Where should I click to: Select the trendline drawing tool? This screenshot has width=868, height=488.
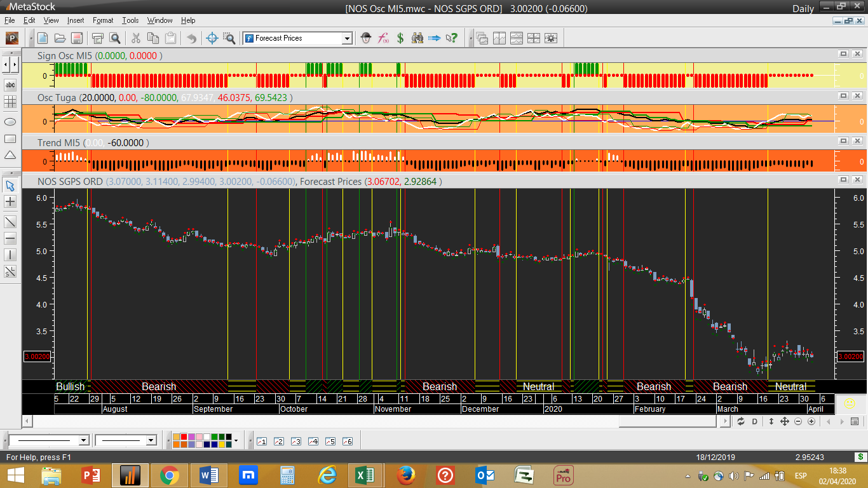click(10, 222)
